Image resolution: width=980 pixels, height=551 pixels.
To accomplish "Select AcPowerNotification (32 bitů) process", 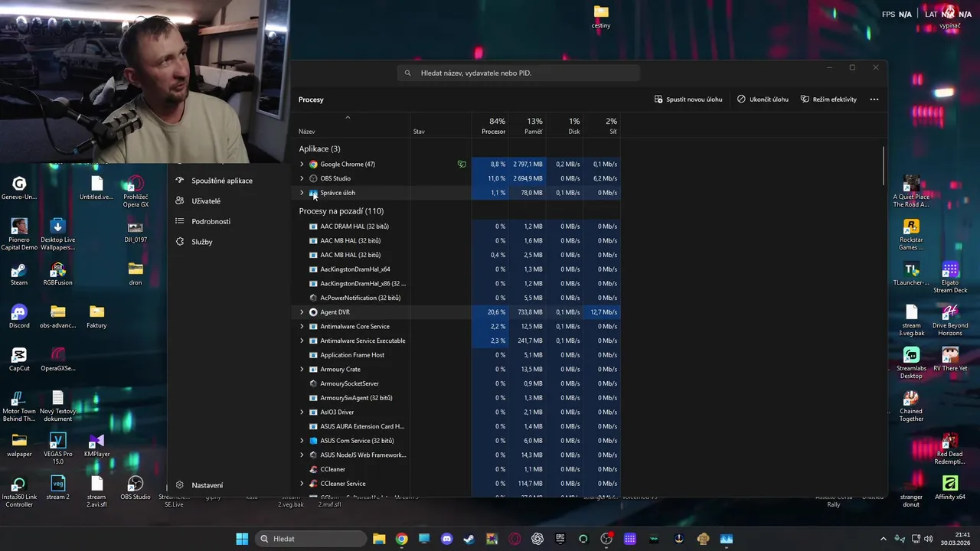I will (458, 298).
